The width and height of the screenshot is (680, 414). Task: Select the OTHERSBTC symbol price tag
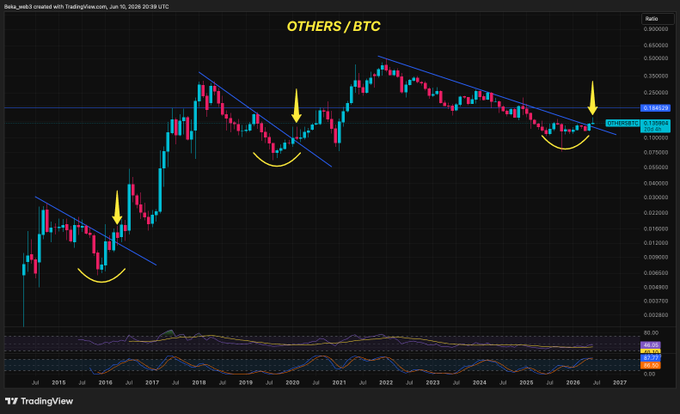click(622, 124)
